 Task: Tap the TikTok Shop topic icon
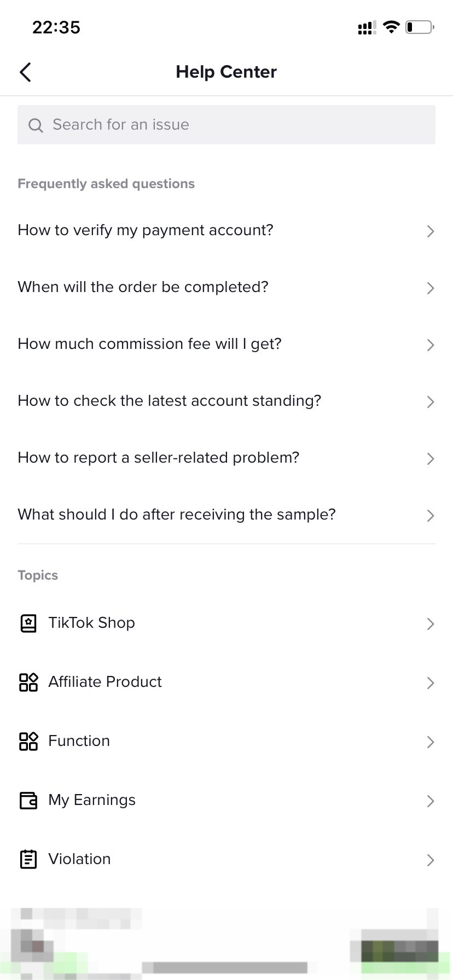point(28,623)
